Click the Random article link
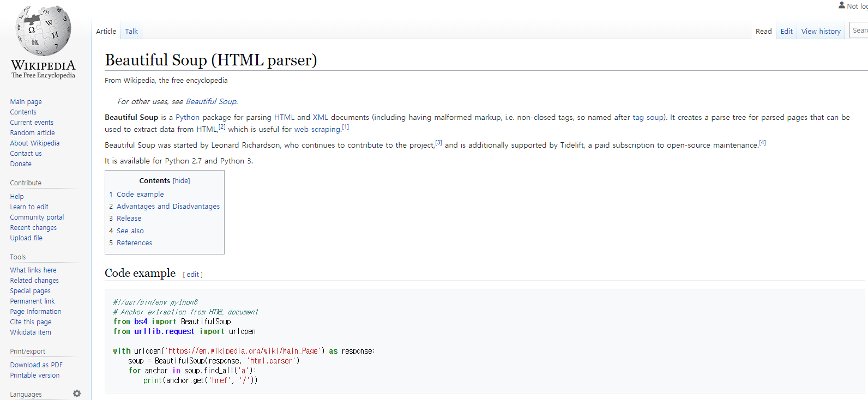The height and width of the screenshot is (400, 868). (32, 133)
